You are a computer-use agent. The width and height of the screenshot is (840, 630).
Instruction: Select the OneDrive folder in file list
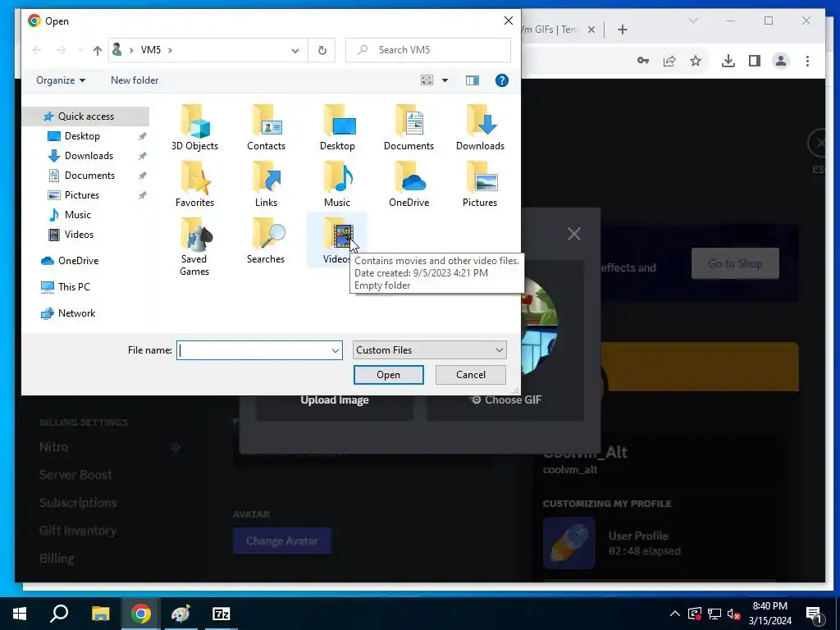[x=409, y=185]
